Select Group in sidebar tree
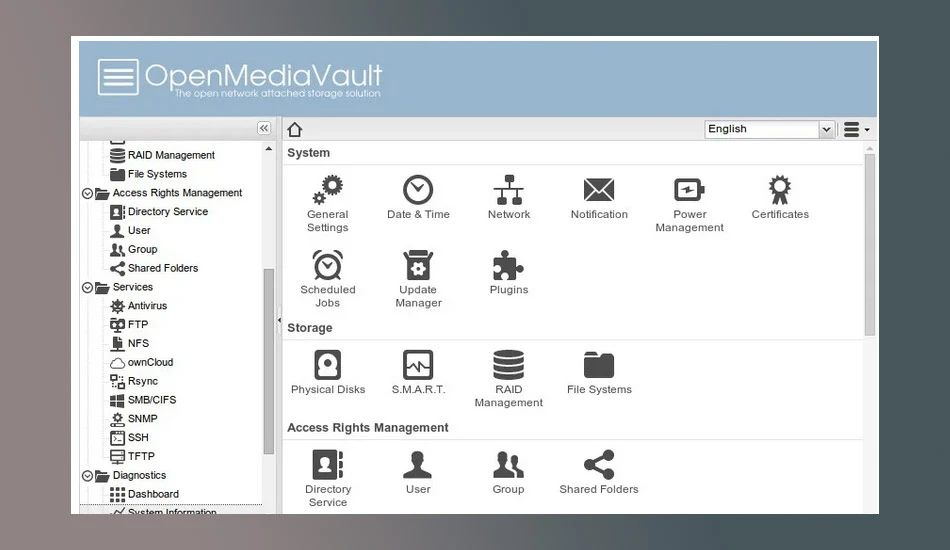 pos(133,249)
